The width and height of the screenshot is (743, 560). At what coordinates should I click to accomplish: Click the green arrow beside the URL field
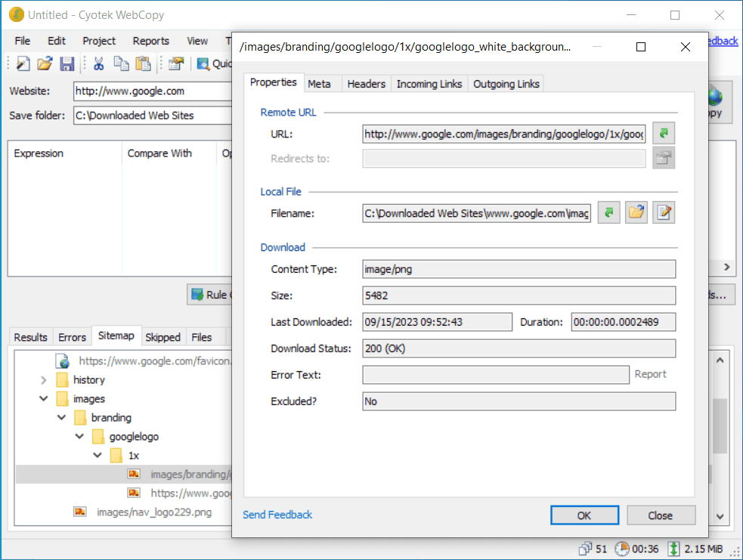(664, 134)
